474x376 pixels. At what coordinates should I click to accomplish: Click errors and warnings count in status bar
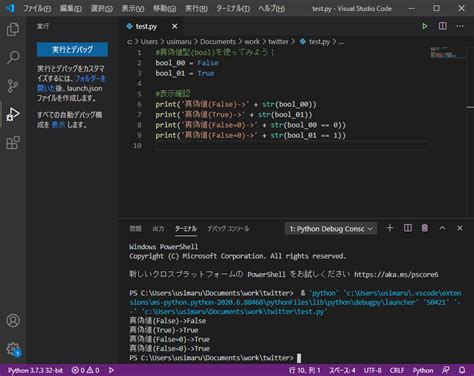(x=85, y=370)
